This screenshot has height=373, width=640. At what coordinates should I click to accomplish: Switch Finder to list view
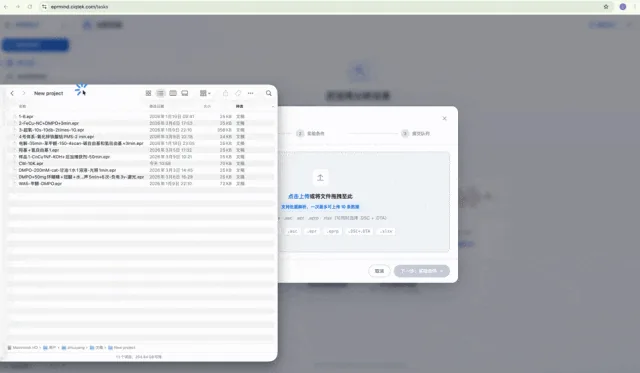[x=160, y=93]
